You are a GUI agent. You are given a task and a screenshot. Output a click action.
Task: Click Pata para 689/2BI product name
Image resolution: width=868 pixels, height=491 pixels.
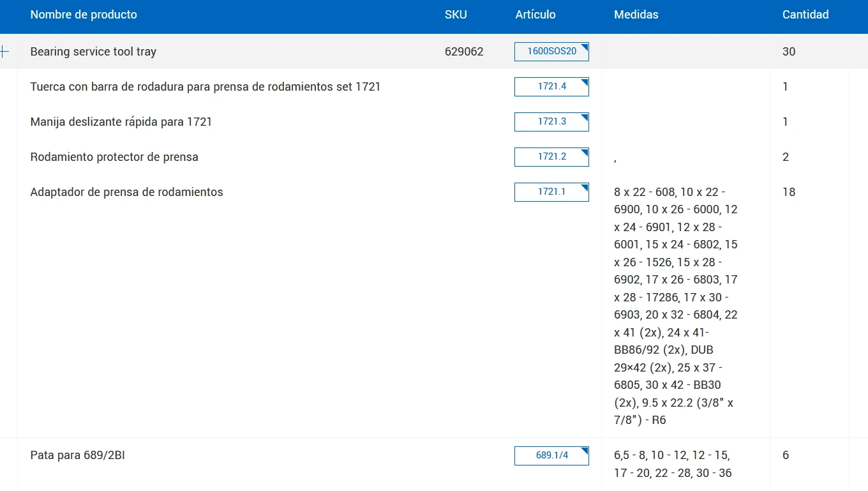pos(77,456)
